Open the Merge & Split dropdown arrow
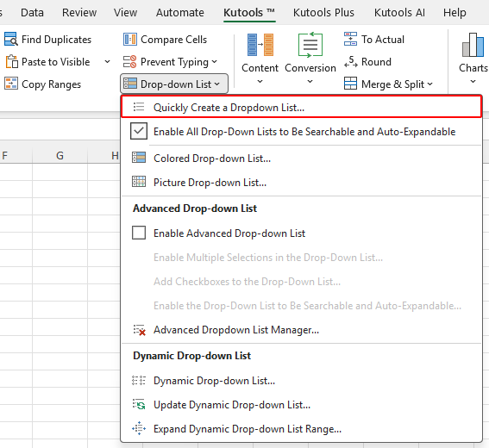Viewport: 489px width, 448px height. [x=429, y=84]
